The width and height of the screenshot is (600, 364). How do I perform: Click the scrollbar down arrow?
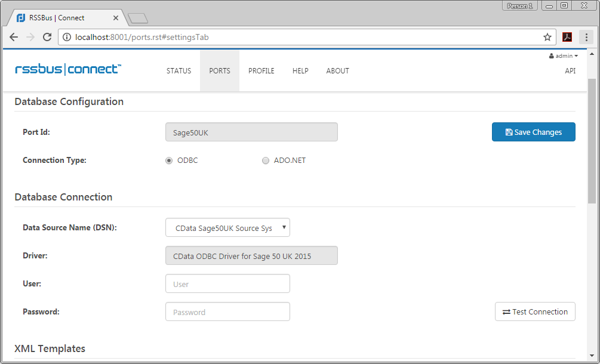click(x=592, y=357)
